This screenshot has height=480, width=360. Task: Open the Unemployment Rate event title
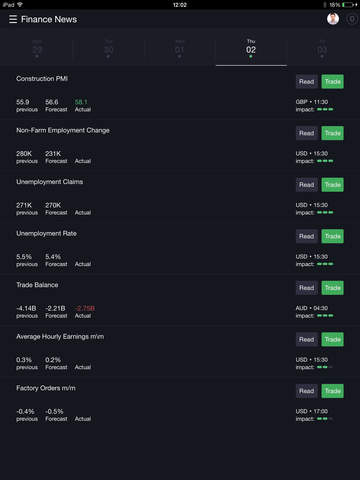[46, 233]
